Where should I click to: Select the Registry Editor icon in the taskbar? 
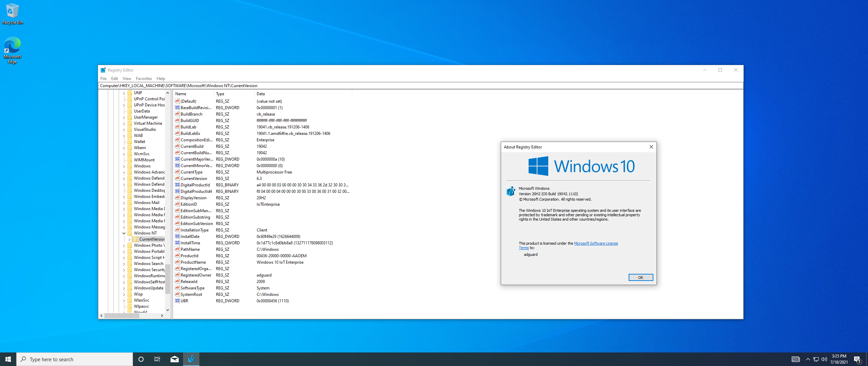click(191, 359)
